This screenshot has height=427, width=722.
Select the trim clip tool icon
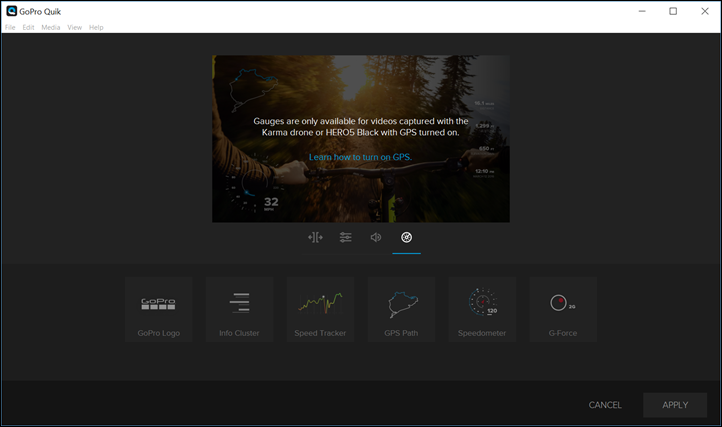[x=315, y=237]
